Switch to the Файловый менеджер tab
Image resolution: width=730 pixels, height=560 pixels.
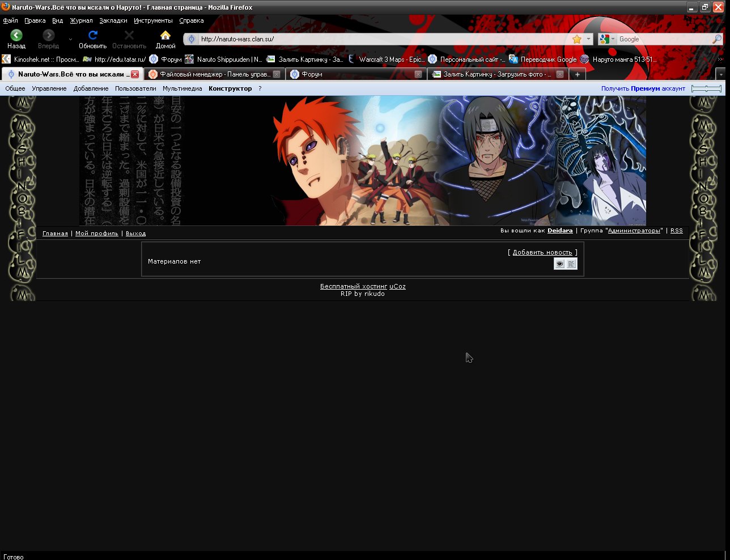tap(214, 74)
